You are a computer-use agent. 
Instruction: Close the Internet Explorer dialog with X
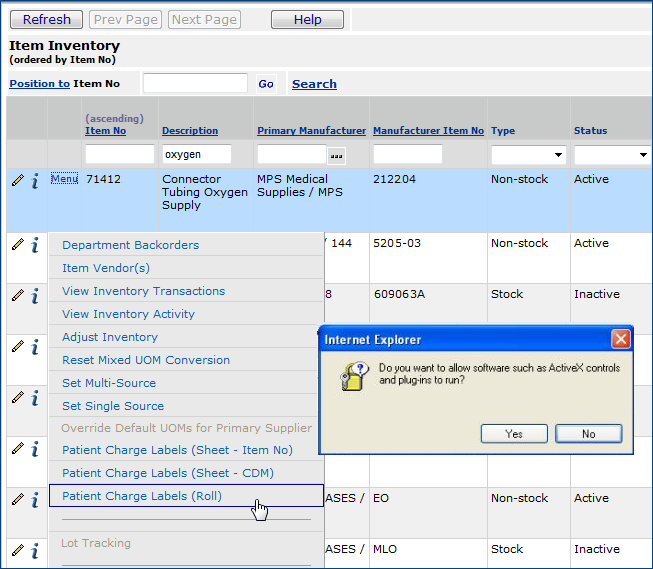click(620, 340)
